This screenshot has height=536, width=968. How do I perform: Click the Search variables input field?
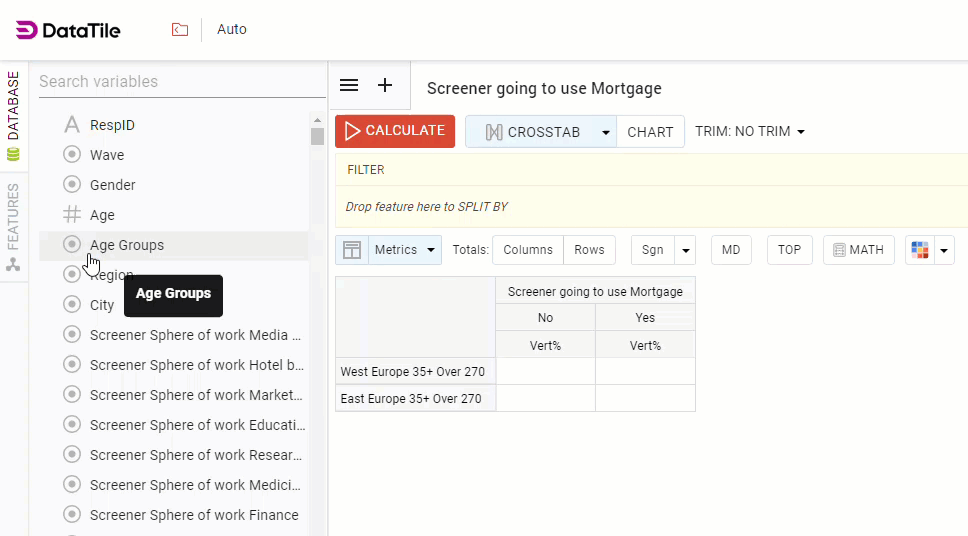[180, 82]
